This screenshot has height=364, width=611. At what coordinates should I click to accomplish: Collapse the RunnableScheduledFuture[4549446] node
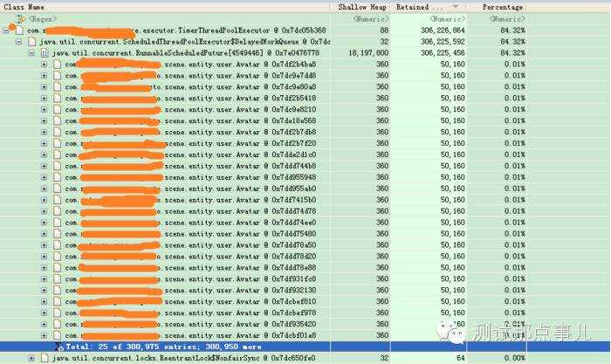pos(31,52)
